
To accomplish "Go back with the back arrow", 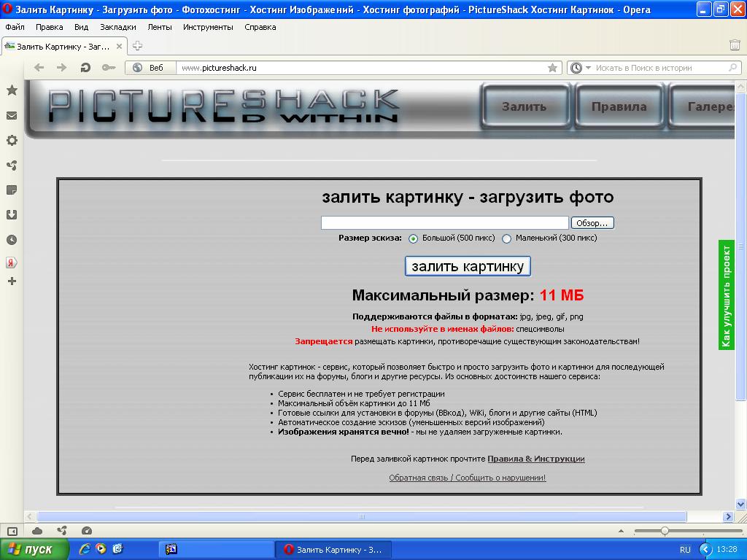I will [x=39, y=68].
